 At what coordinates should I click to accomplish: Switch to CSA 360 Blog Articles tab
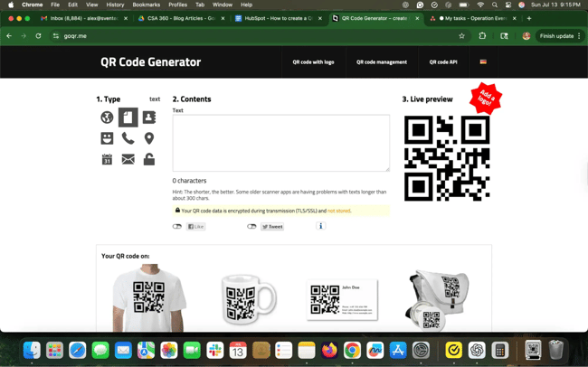182,18
